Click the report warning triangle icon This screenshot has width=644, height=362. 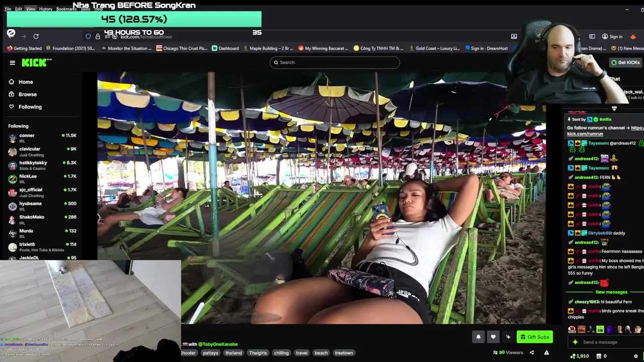[x=546, y=352]
